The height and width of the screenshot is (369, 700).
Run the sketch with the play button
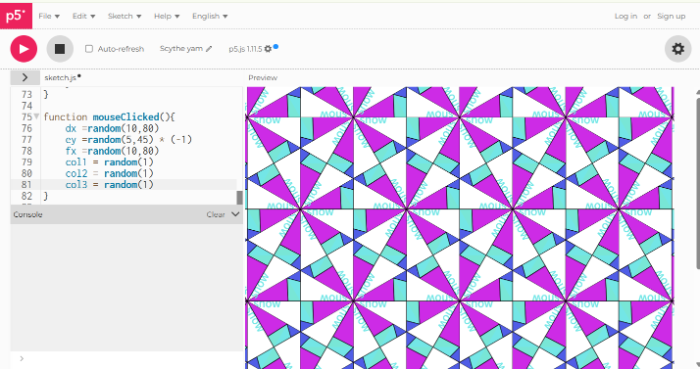(24, 49)
